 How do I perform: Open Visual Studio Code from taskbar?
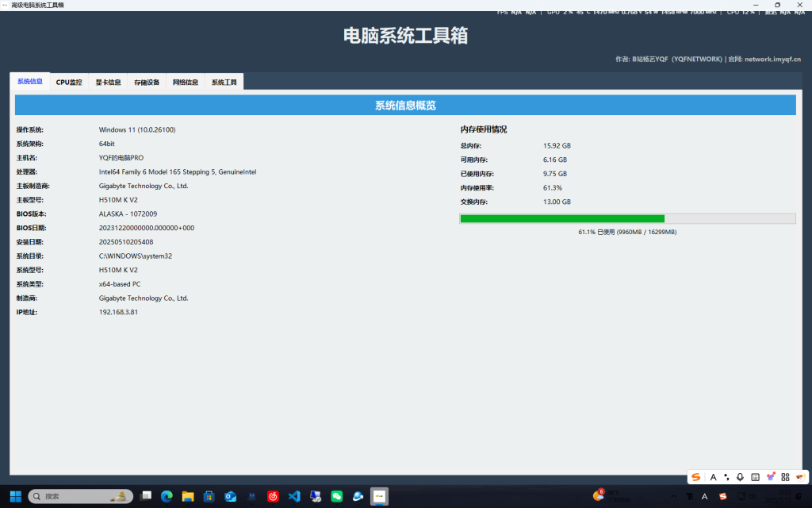(x=294, y=496)
